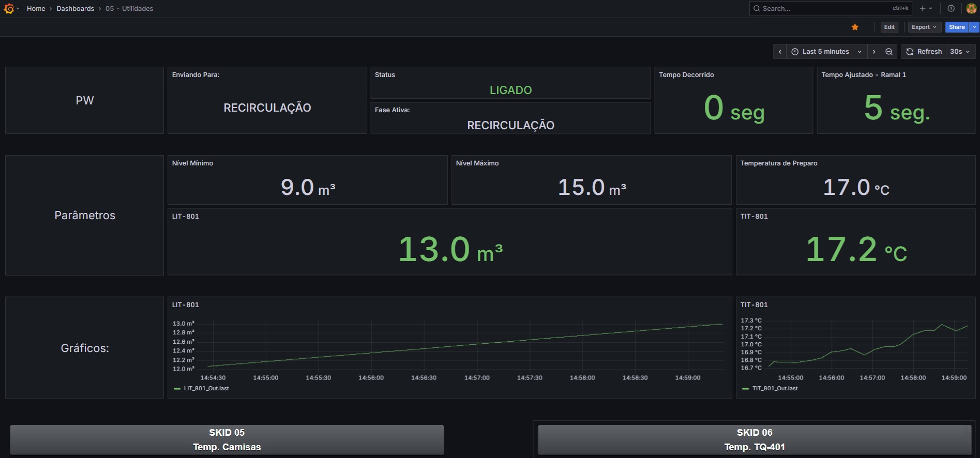Shift time range forward with right arrow
The height and width of the screenshot is (458, 980).
[x=874, y=52]
